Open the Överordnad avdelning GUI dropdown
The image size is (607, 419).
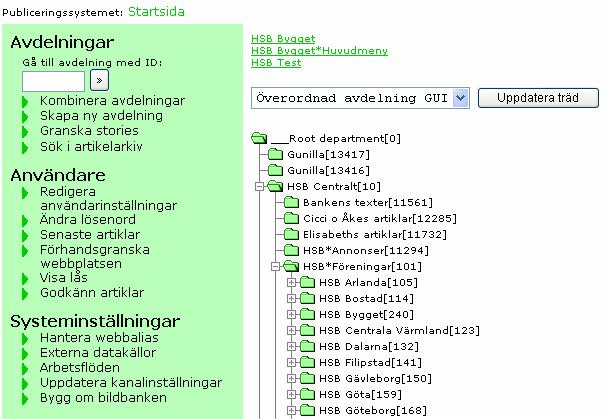[x=360, y=98]
